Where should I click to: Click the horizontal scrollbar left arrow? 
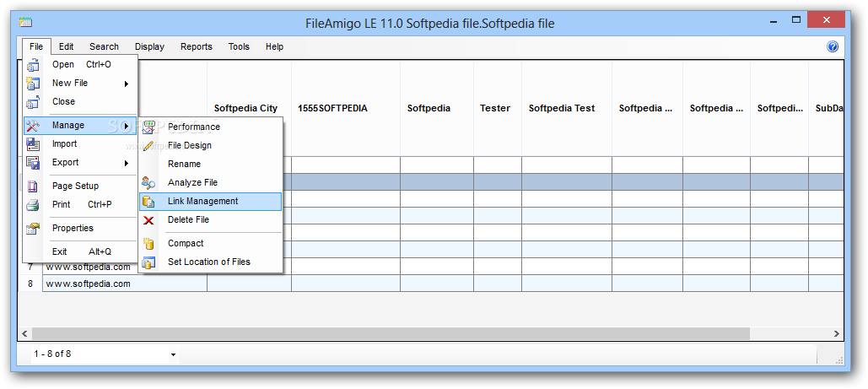[24, 333]
